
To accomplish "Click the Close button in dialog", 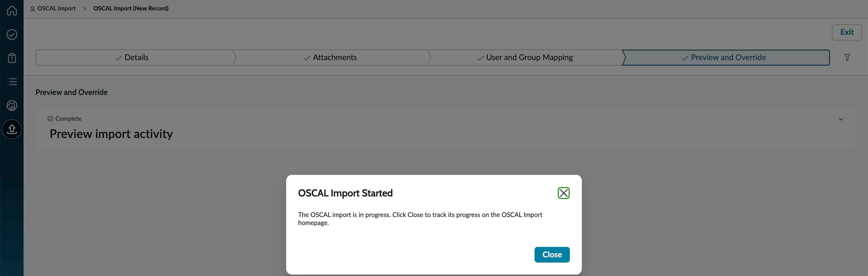I will pyautogui.click(x=552, y=255).
